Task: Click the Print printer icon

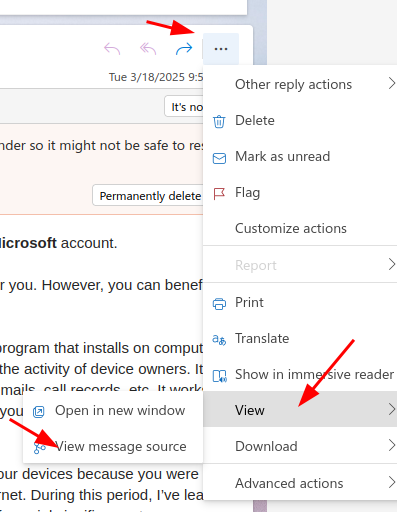Action: coord(219,303)
